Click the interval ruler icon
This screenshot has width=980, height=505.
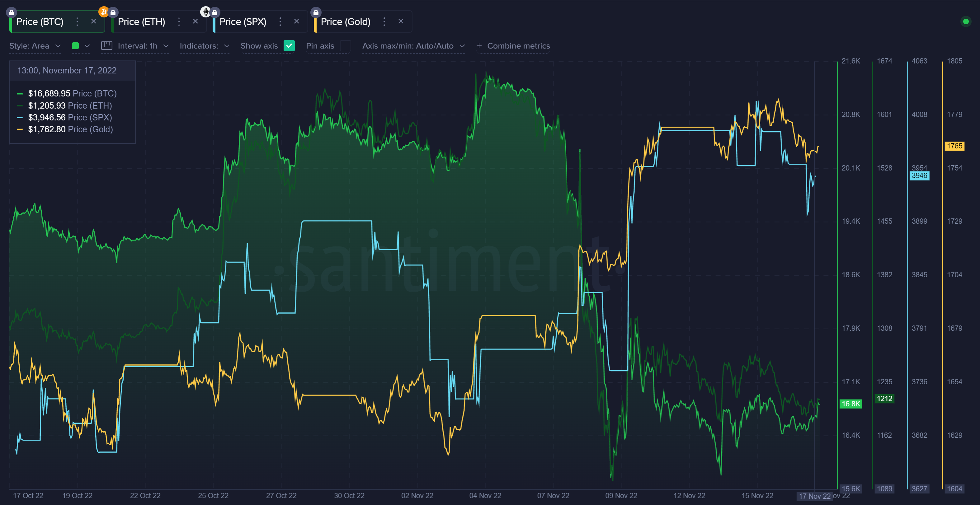pos(106,46)
